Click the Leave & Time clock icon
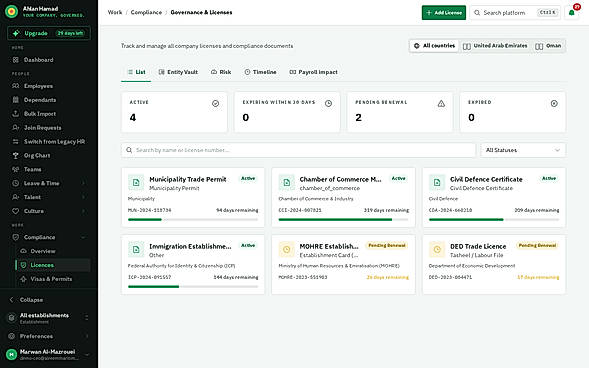This screenshot has height=368, width=589. tap(15, 183)
